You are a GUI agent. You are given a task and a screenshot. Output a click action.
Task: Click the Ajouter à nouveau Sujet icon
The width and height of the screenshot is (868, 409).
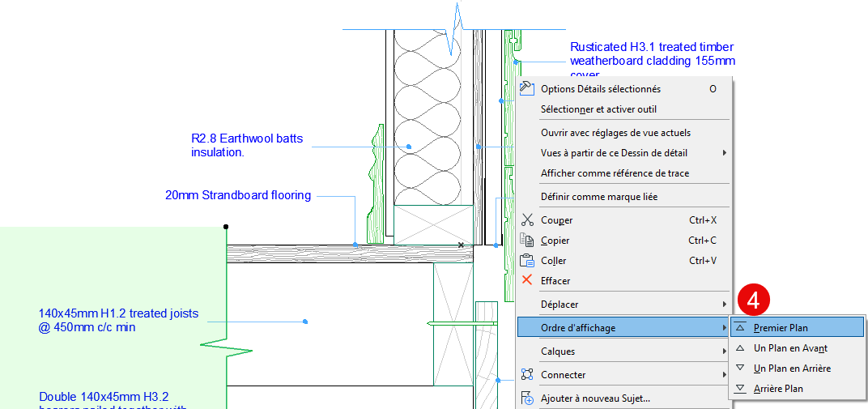[527, 398]
